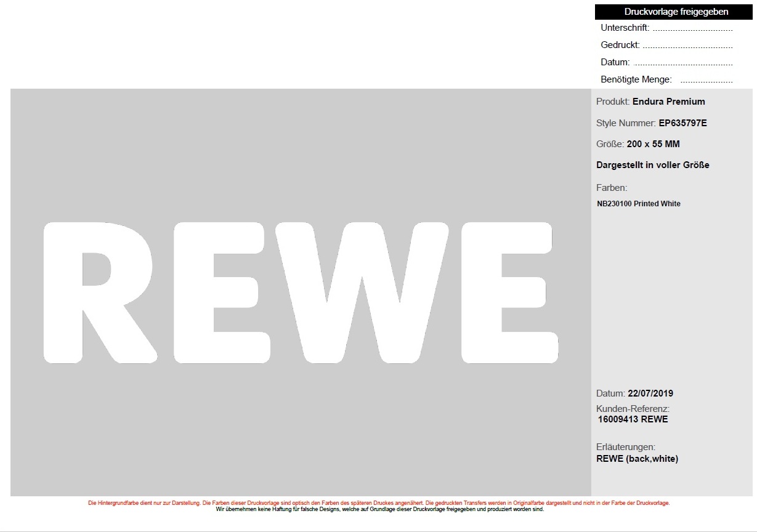This screenshot has height=532, width=757.
Task: Click the red 'Die Hintergrundfarbe dient nur' disclaimer line
Action: pos(379,503)
